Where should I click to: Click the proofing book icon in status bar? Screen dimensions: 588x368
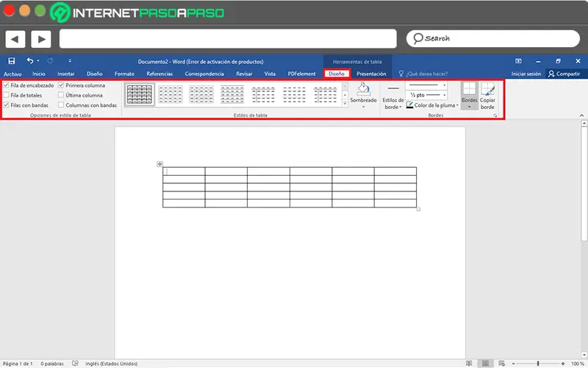tap(75, 364)
